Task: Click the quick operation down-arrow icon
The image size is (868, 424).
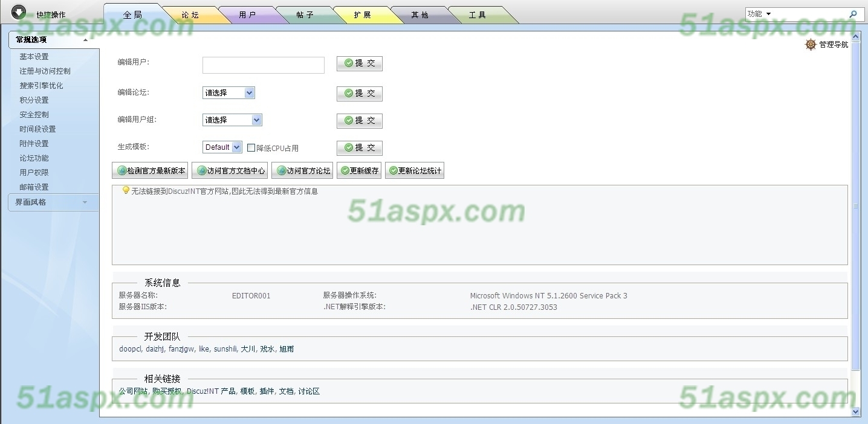Action: tap(19, 12)
